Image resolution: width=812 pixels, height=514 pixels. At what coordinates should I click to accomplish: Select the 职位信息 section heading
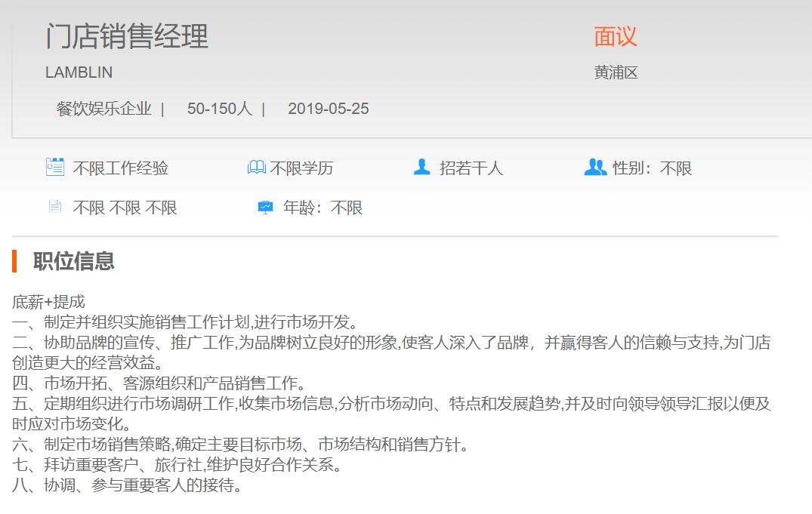[74, 261]
